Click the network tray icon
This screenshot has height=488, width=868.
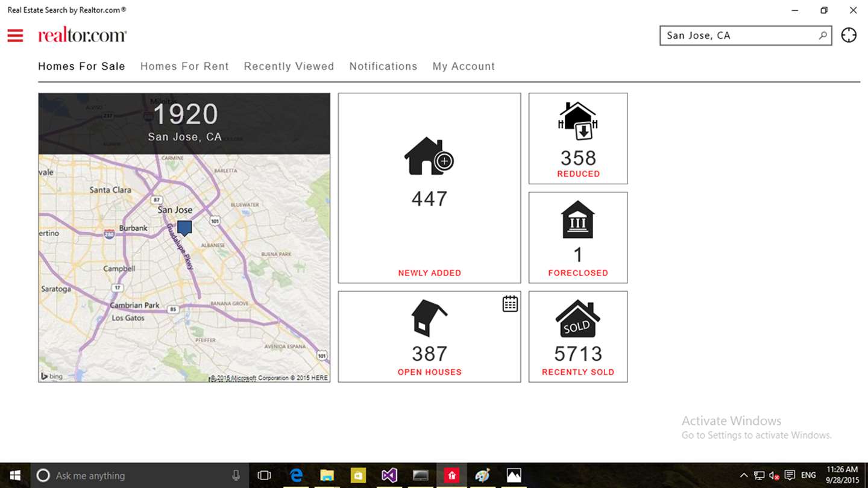pos(759,475)
